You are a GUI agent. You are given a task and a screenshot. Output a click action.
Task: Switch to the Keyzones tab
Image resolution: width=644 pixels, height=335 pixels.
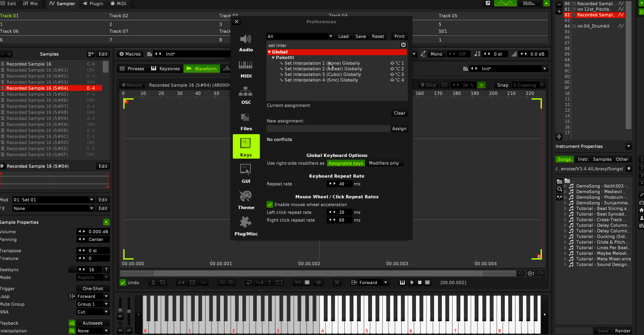coord(166,69)
